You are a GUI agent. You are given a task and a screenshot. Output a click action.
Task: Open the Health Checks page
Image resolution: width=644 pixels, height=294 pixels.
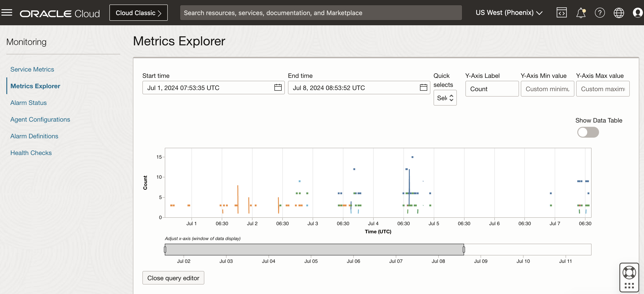coord(31,153)
